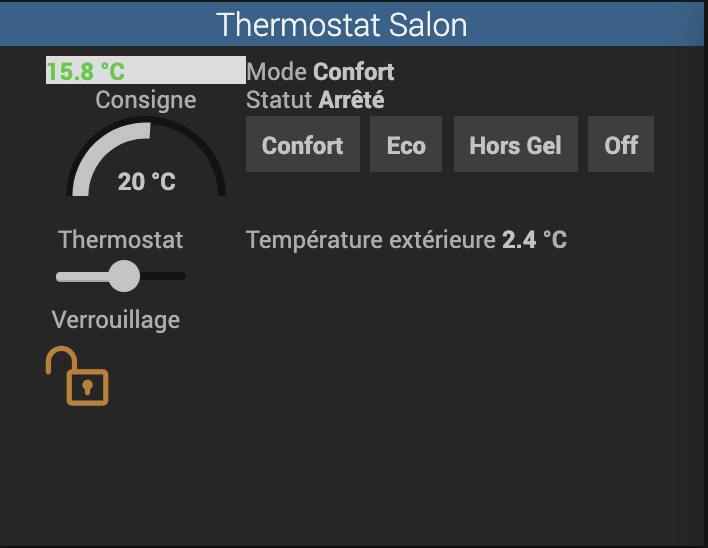Activate Confort mode button
Image resolution: width=708 pixels, height=548 pixels.
[x=302, y=145]
